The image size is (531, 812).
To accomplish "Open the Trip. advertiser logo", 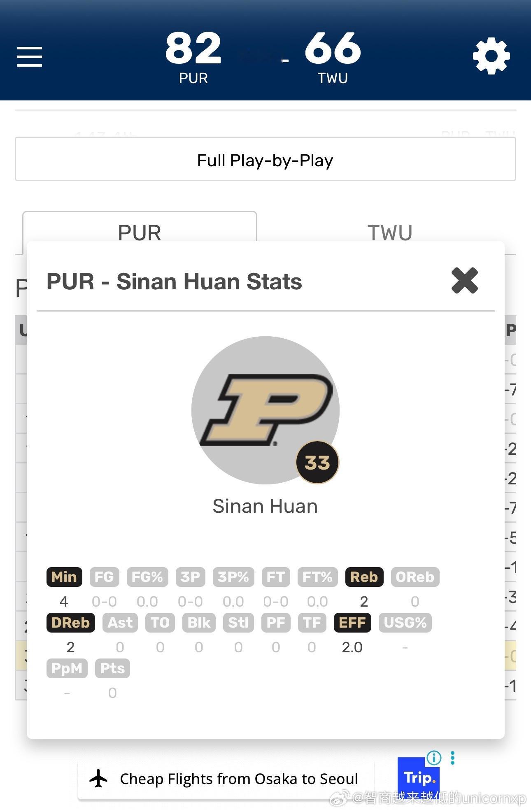I will pos(419,778).
